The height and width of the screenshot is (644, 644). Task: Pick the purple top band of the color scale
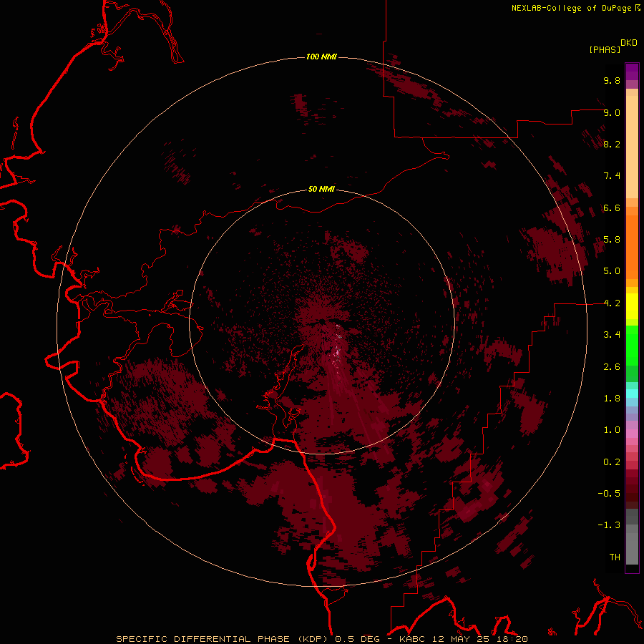(x=632, y=72)
